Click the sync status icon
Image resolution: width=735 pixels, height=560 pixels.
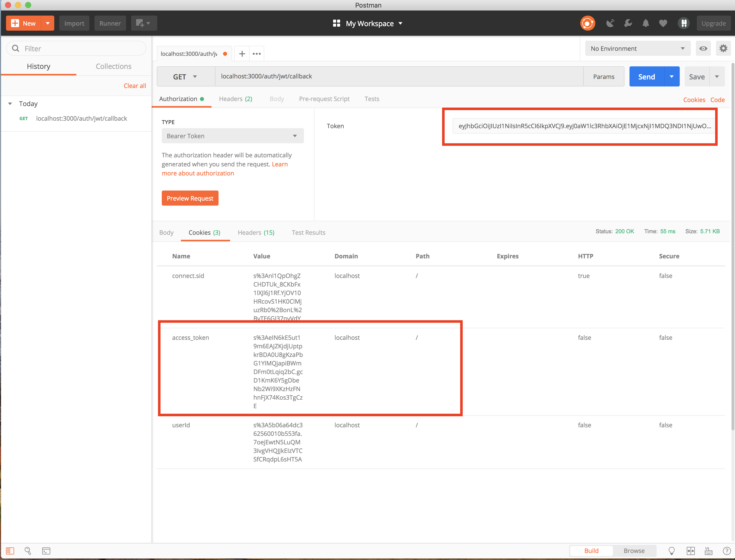point(587,23)
